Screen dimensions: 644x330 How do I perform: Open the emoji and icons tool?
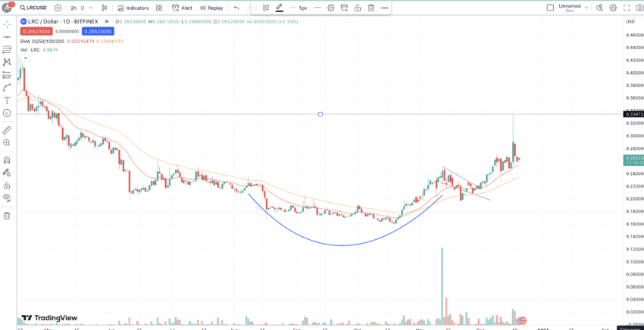pyautogui.click(x=7, y=113)
